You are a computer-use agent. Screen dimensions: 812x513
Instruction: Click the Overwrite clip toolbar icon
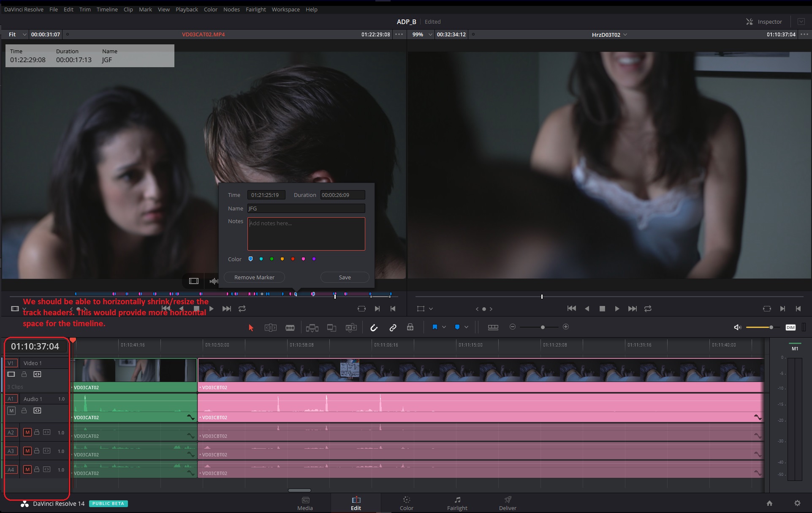[x=331, y=327]
